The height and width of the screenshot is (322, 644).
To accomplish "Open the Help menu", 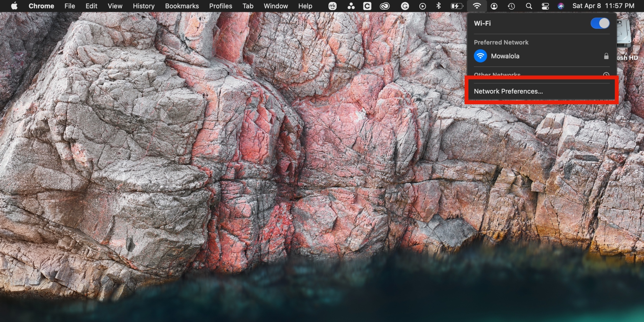I will 305,6.
